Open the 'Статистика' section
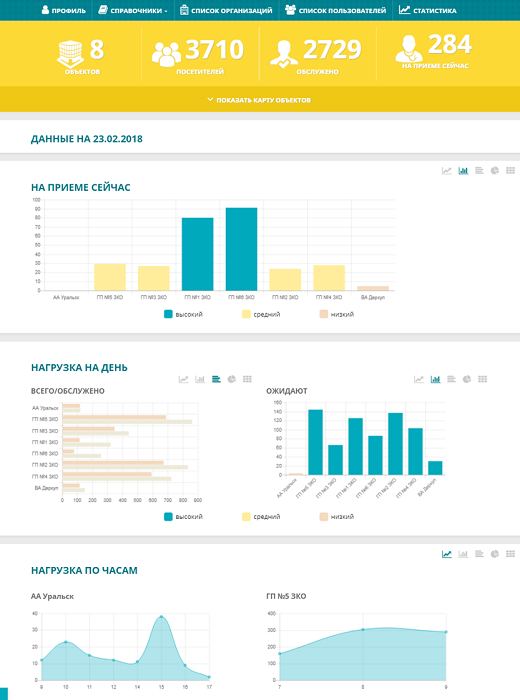Viewport: 520px width, 700px height. [x=428, y=10]
